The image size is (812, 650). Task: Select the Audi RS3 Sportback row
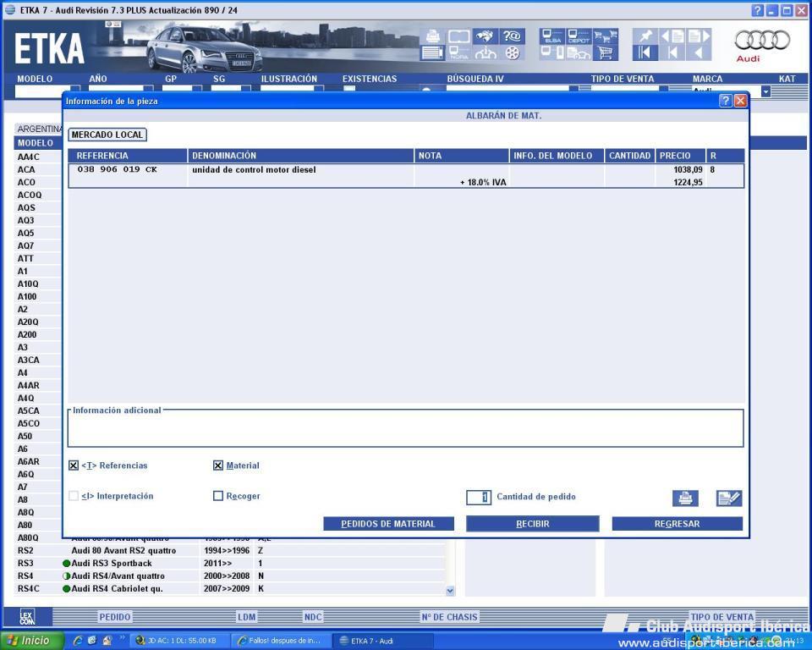point(230,563)
